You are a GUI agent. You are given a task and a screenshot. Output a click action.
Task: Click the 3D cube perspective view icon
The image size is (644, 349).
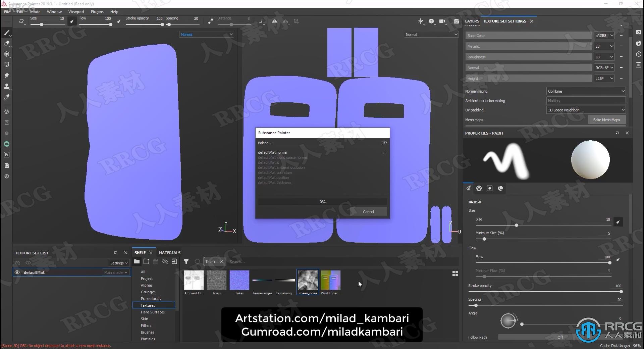click(432, 21)
